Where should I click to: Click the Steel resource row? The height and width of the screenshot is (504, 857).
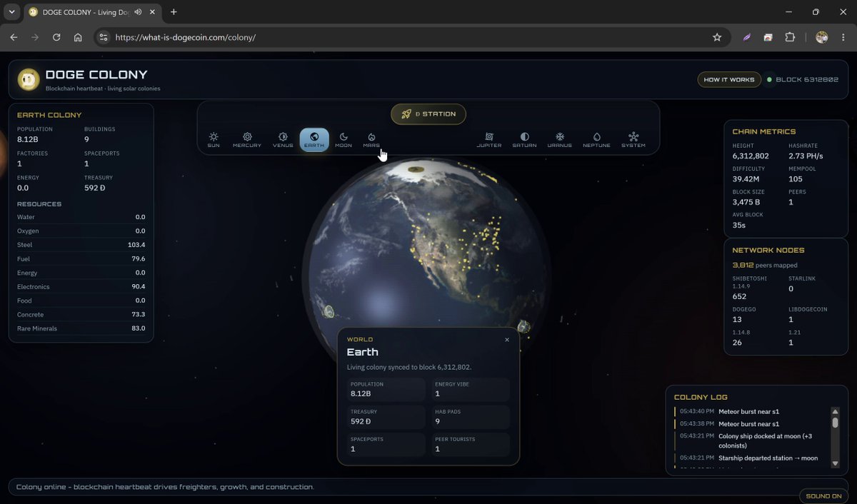[x=81, y=245]
